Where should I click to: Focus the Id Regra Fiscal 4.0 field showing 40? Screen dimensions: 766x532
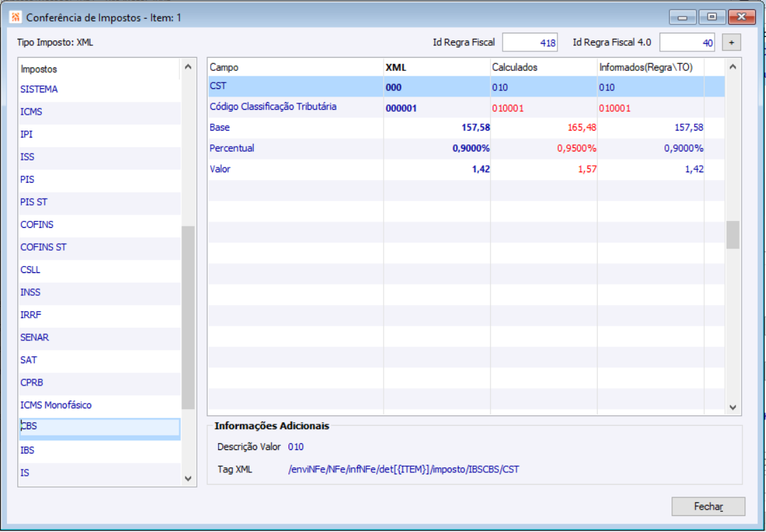point(687,42)
